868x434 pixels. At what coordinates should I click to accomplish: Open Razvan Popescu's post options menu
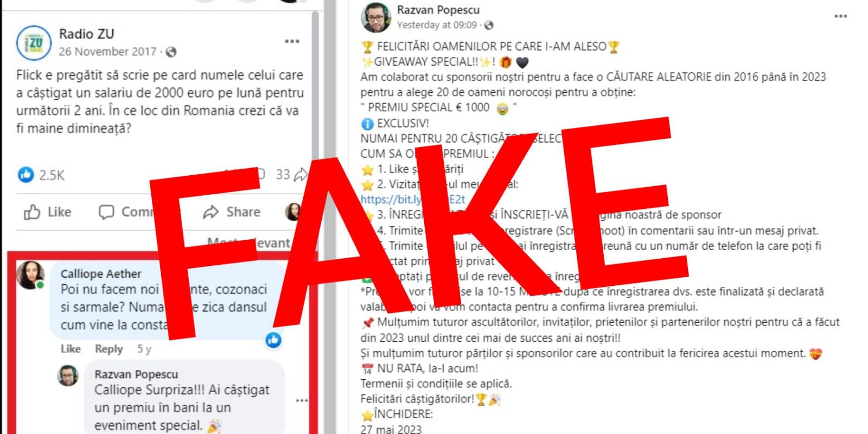[x=840, y=16]
